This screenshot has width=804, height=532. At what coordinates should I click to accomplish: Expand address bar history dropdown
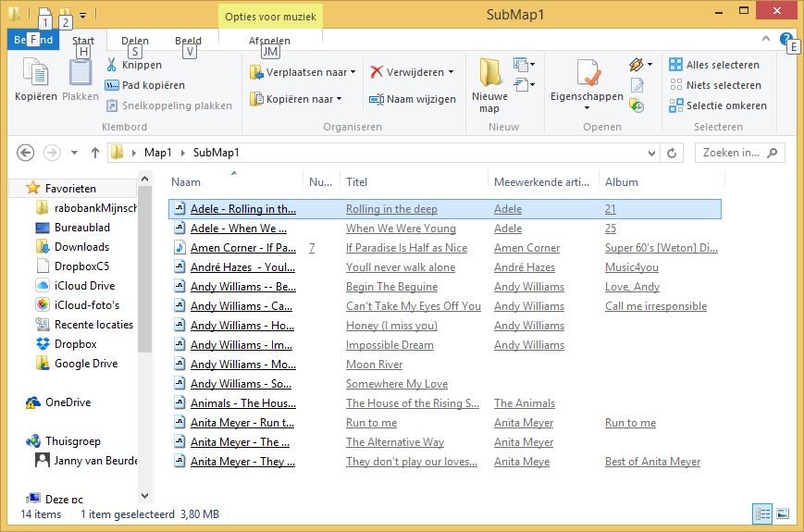[651, 153]
